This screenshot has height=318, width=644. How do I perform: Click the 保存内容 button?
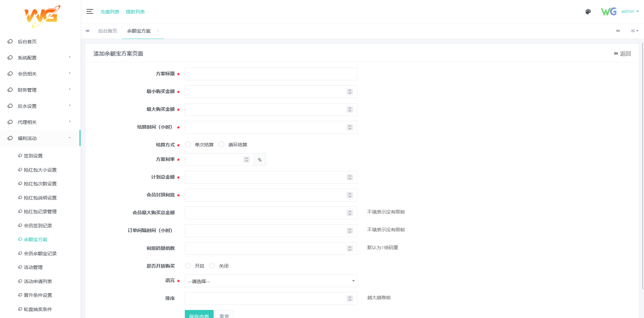pyautogui.click(x=199, y=315)
